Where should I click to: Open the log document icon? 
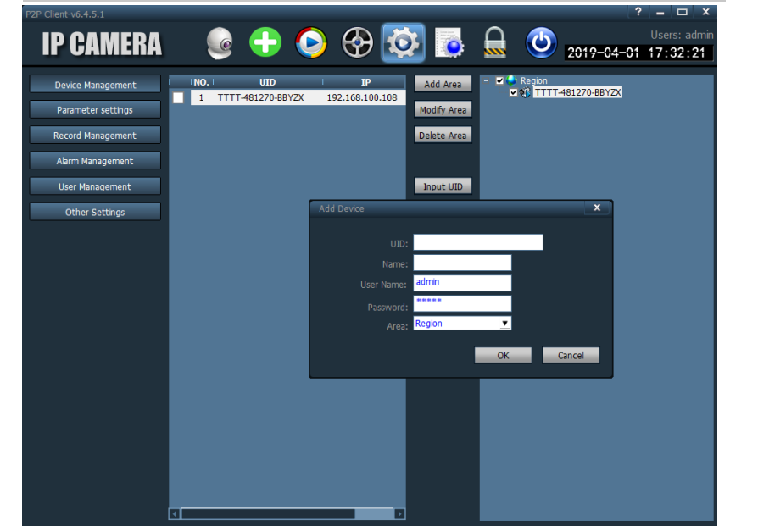[x=449, y=42]
